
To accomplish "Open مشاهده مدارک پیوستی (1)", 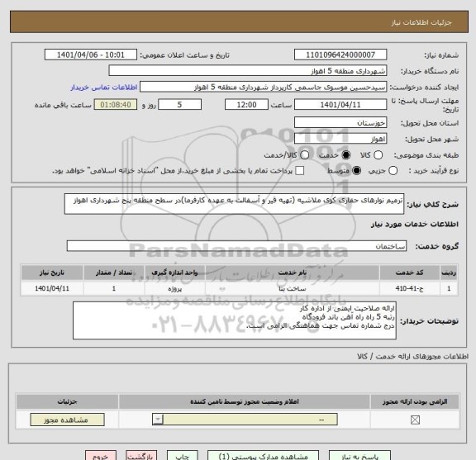I will coord(263,456).
